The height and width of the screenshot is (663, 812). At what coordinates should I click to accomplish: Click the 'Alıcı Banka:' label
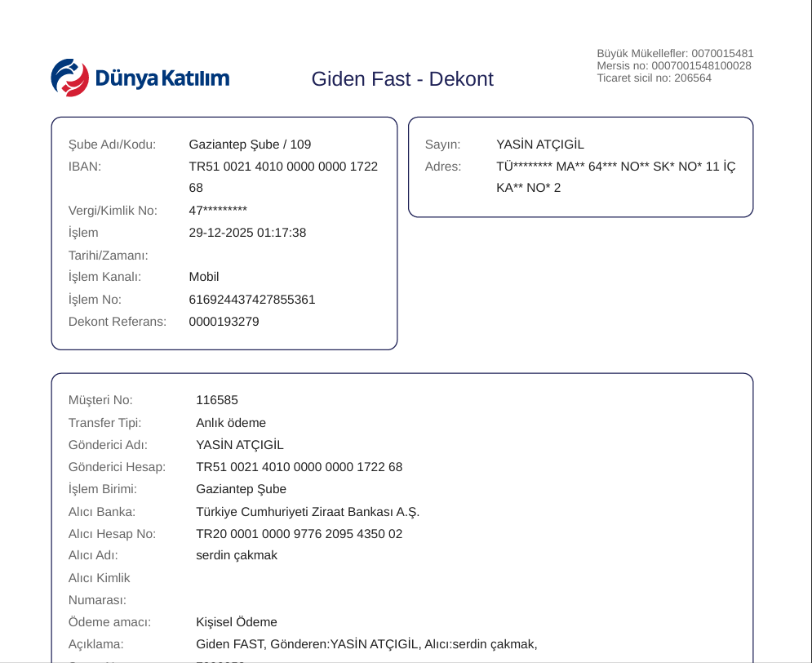pyautogui.click(x=101, y=512)
